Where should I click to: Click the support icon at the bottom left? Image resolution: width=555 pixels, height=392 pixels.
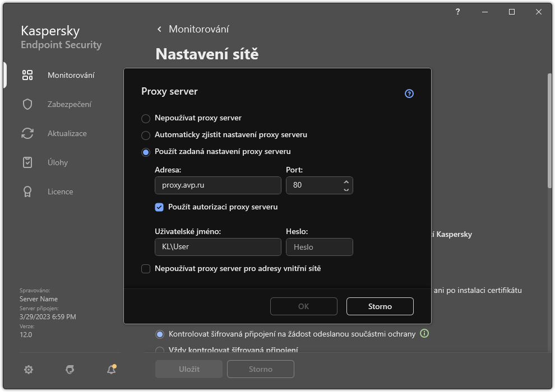pyautogui.click(x=70, y=370)
